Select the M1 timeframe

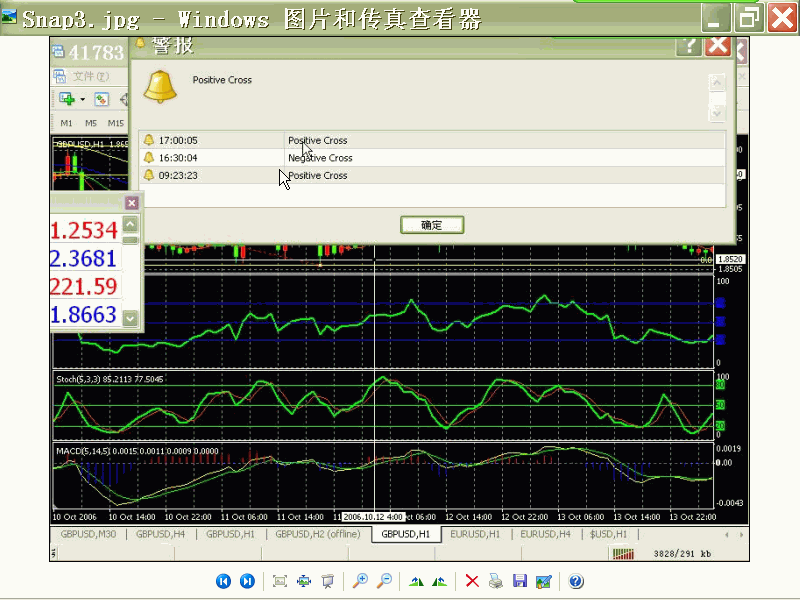click(66, 123)
